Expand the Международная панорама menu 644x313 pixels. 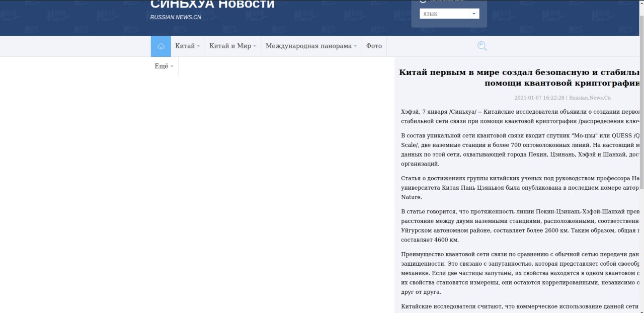click(x=311, y=46)
